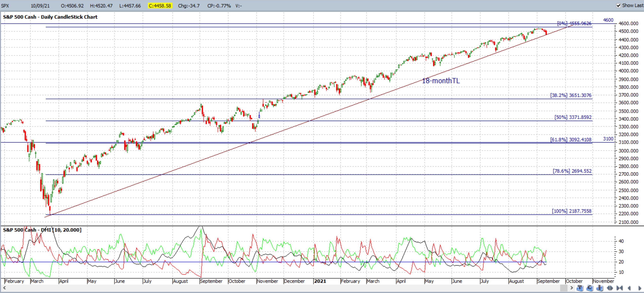The image size is (644, 293).
Task: Click the expand horizontal spacing double-arrow icon
Action: point(610,288)
